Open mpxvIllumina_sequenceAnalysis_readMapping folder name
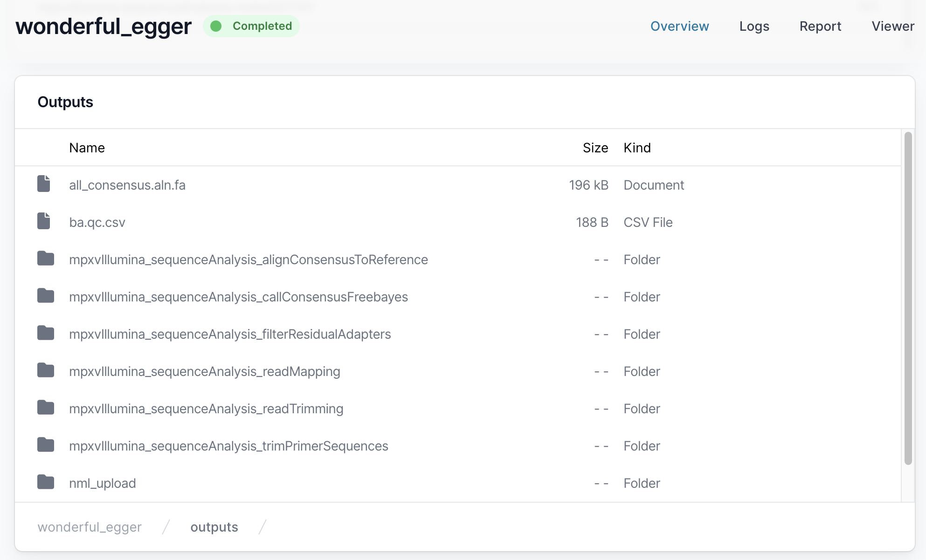926x560 pixels. point(204,371)
